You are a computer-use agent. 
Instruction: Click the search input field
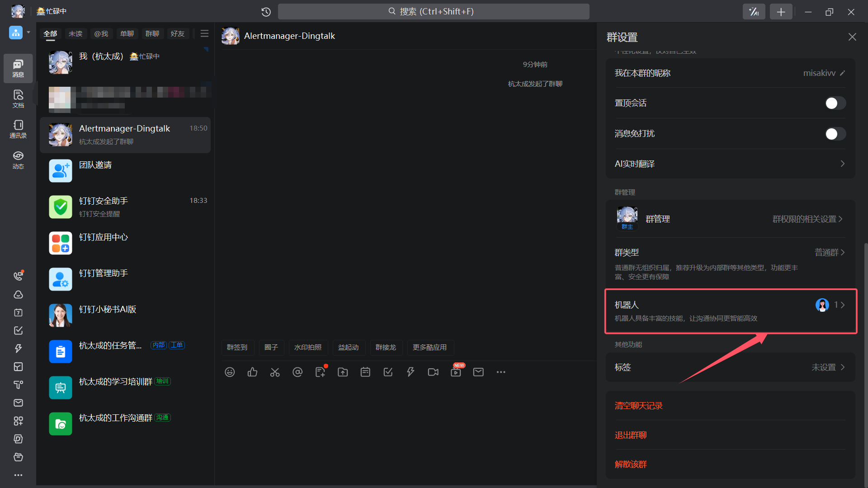pyautogui.click(x=433, y=12)
